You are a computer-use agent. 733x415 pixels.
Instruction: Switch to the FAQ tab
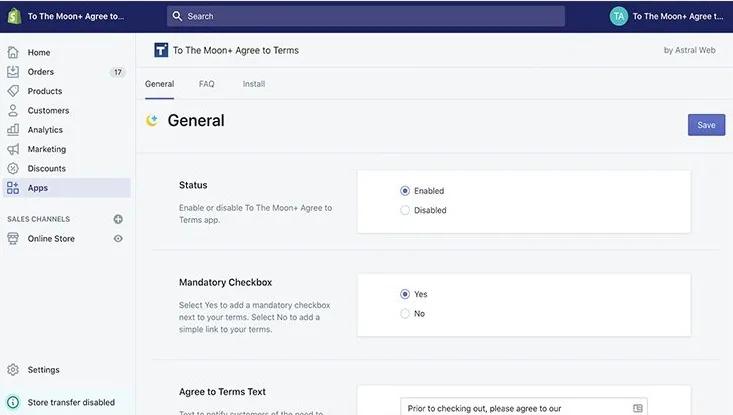click(x=207, y=84)
